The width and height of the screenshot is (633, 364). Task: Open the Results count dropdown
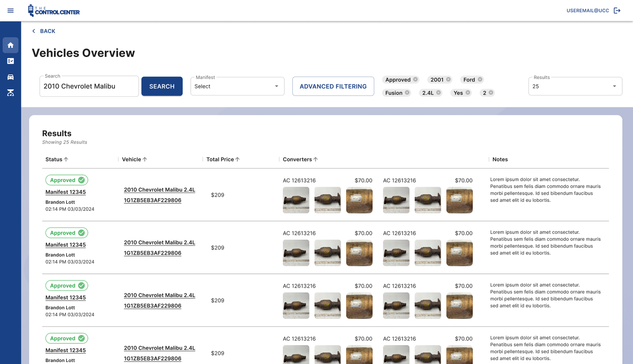pos(575,86)
